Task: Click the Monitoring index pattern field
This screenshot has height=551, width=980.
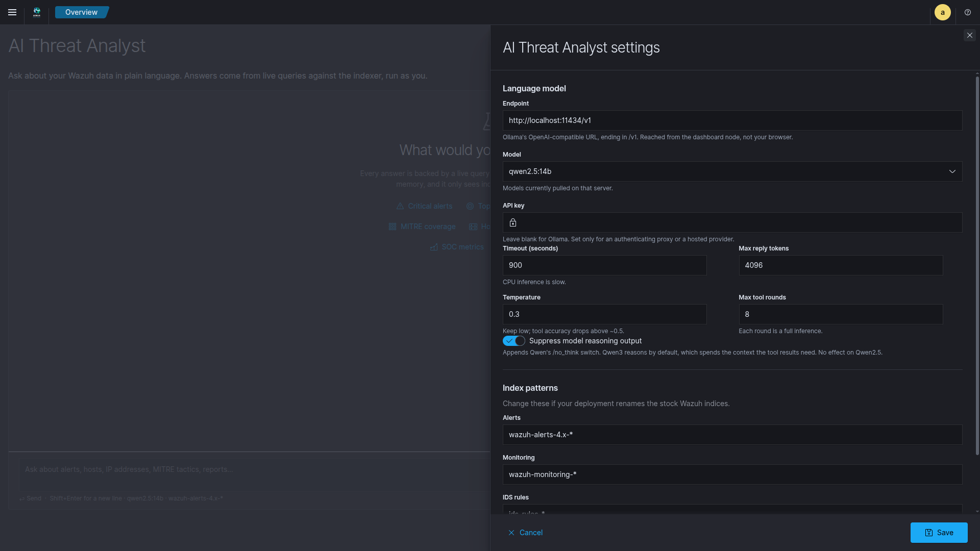Action: (732, 474)
